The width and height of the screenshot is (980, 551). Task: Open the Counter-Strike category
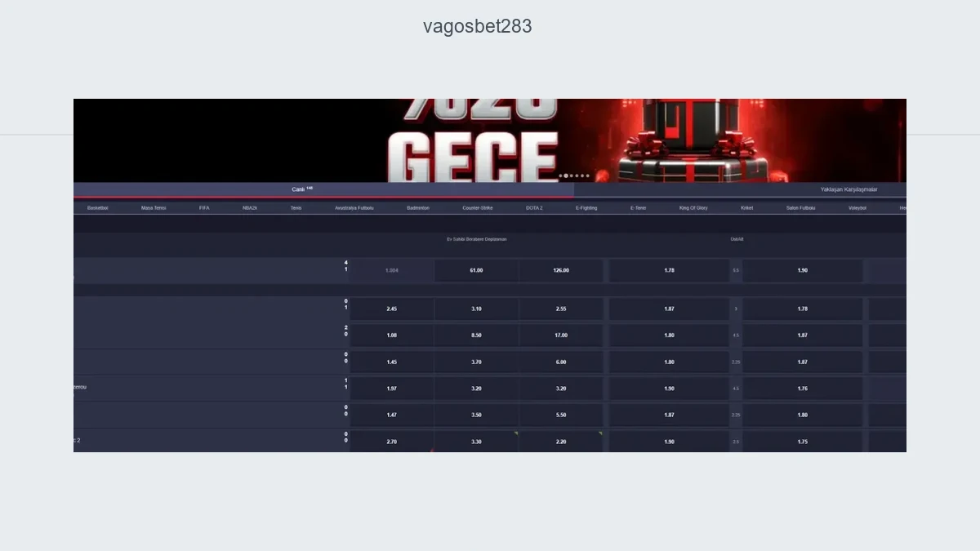[x=478, y=208]
